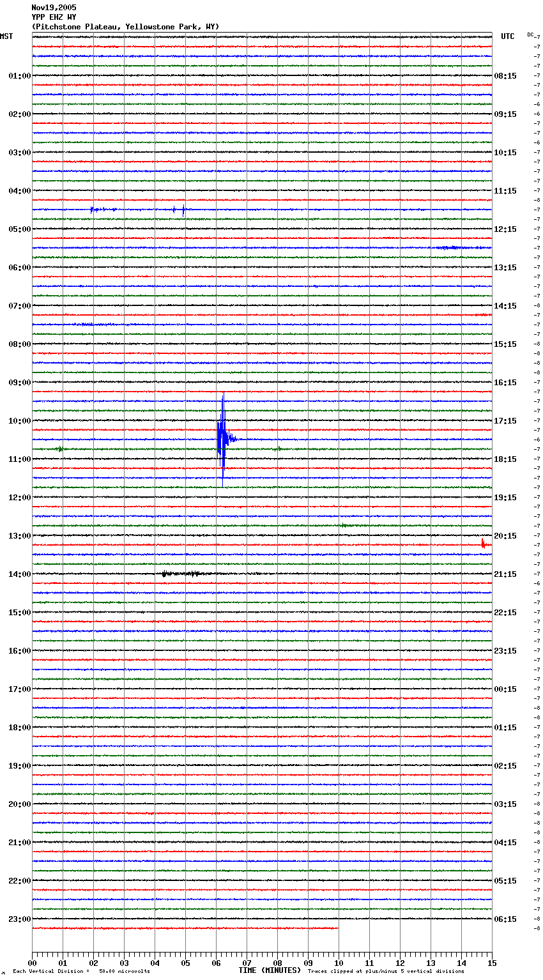Click the 18:15 UTC time label
This screenshot has height=980, width=543.
pyautogui.click(x=505, y=459)
